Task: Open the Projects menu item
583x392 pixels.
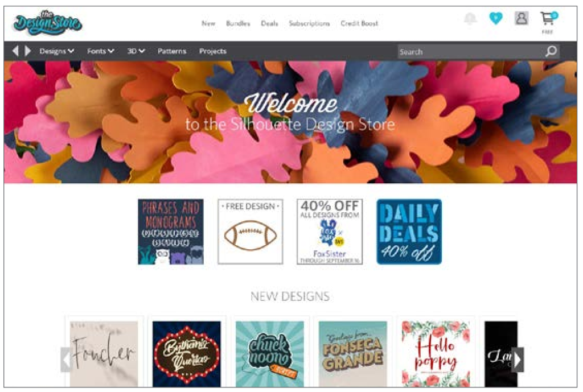Action: click(x=213, y=51)
